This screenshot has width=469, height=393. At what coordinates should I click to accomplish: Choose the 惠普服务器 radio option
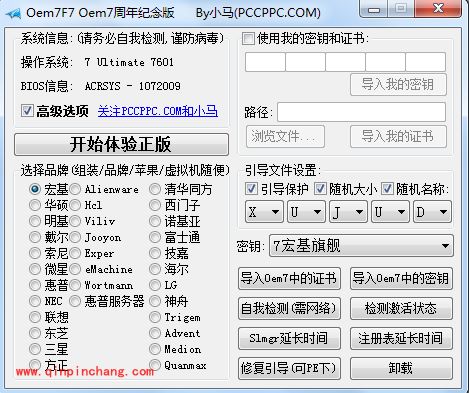click(75, 301)
